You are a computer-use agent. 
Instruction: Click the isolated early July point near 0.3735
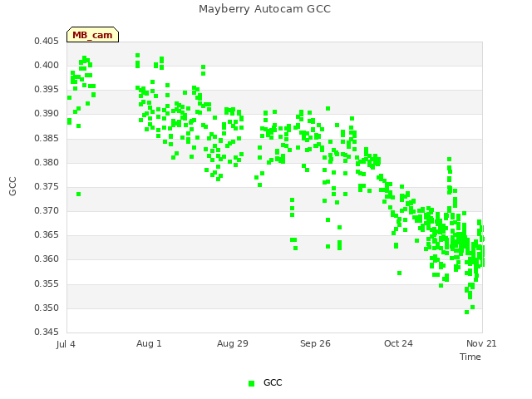tap(78, 194)
